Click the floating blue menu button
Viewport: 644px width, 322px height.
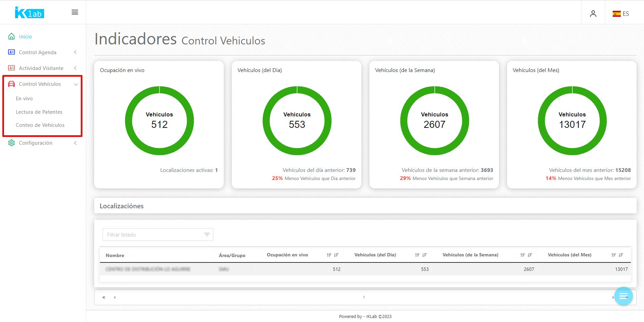(x=623, y=296)
